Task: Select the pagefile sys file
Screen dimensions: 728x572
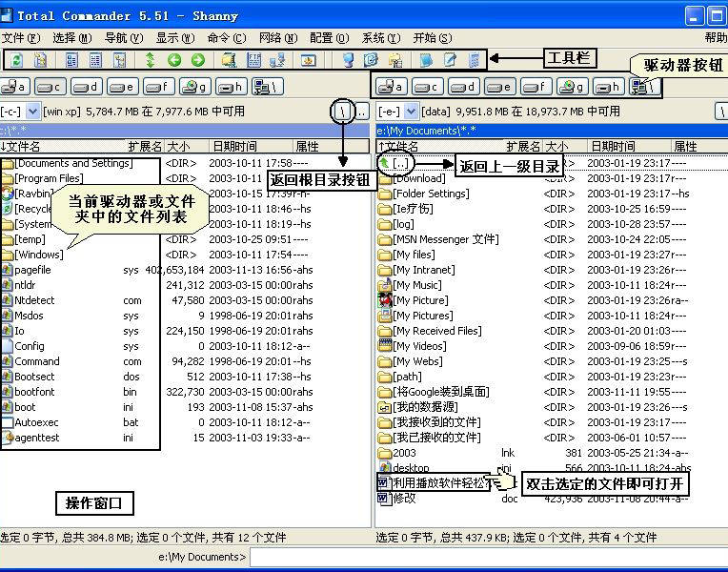Action: point(33,270)
